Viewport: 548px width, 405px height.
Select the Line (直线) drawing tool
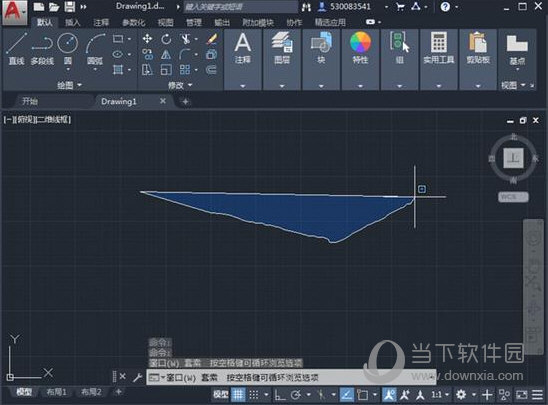pos(16,49)
